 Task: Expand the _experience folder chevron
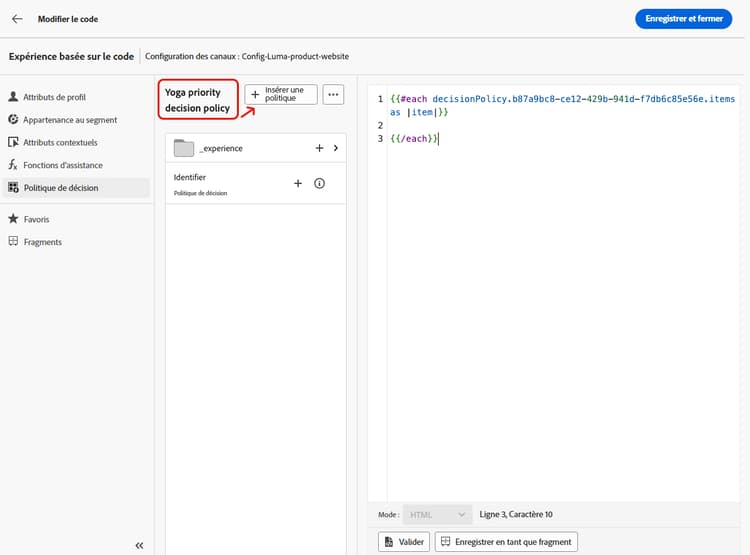[336, 148]
